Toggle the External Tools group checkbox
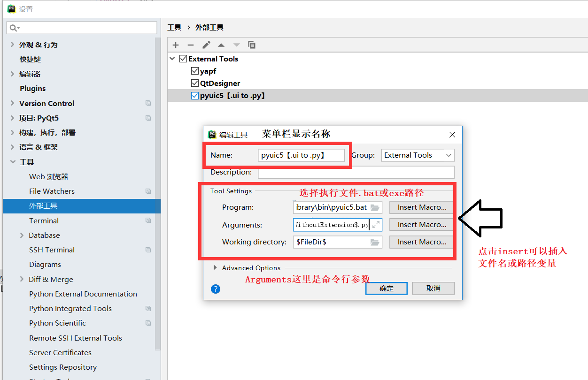The height and width of the screenshot is (380, 588). coord(184,59)
